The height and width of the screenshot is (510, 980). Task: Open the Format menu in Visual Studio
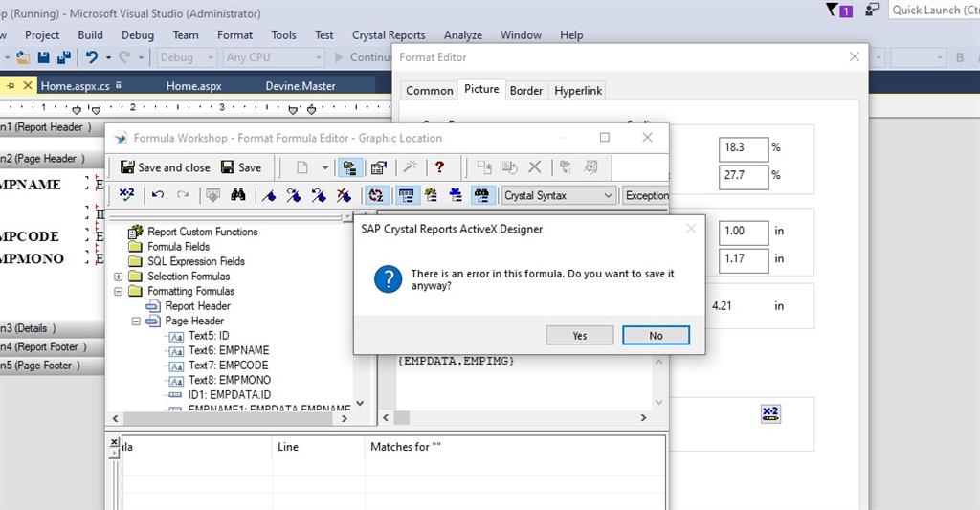234,35
